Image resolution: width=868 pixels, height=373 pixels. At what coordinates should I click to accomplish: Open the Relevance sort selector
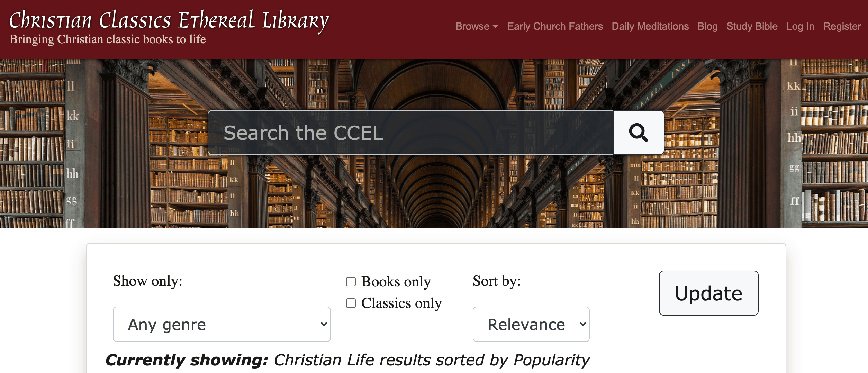pyautogui.click(x=531, y=324)
